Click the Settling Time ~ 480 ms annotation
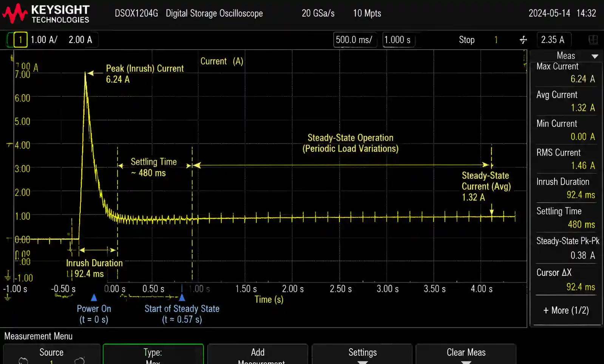Screen dimensions: 604x364 click(153, 167)
